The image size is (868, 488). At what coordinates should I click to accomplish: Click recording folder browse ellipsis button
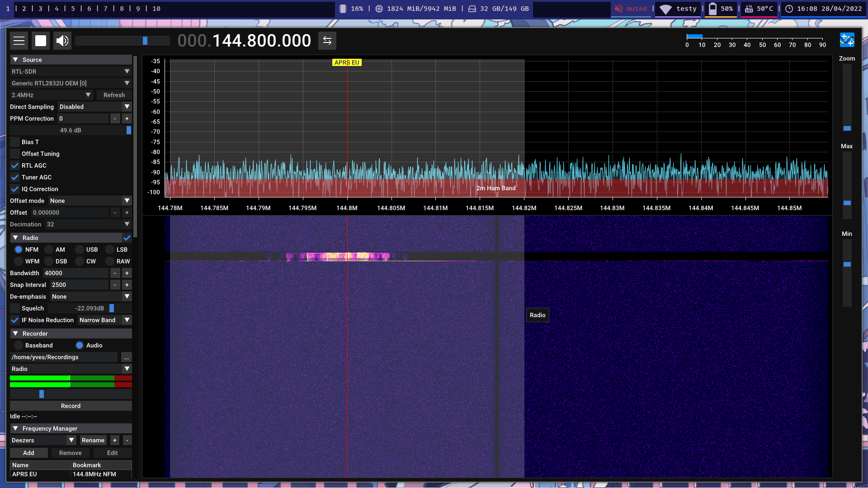point(127,357)
